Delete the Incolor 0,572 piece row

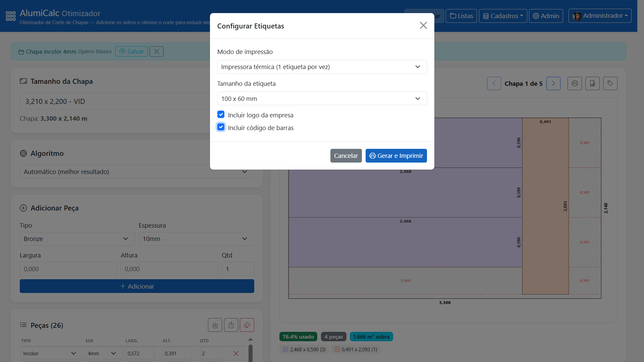pos(236,353)
